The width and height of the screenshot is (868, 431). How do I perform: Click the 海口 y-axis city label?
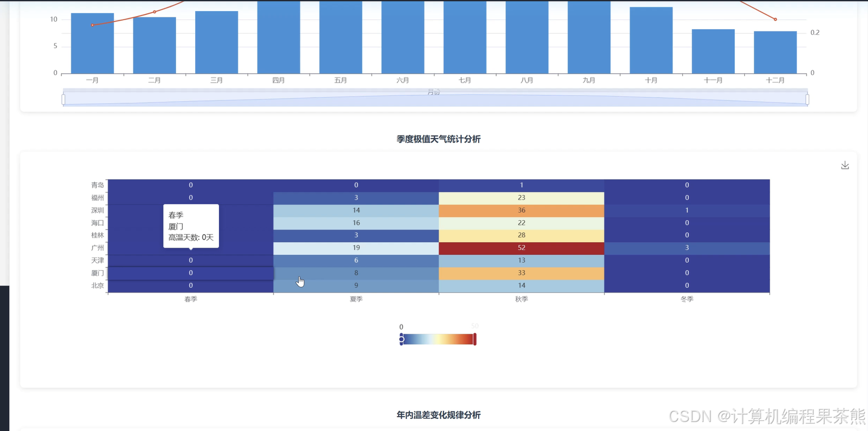pyautogui.click(x=97, y=223)
